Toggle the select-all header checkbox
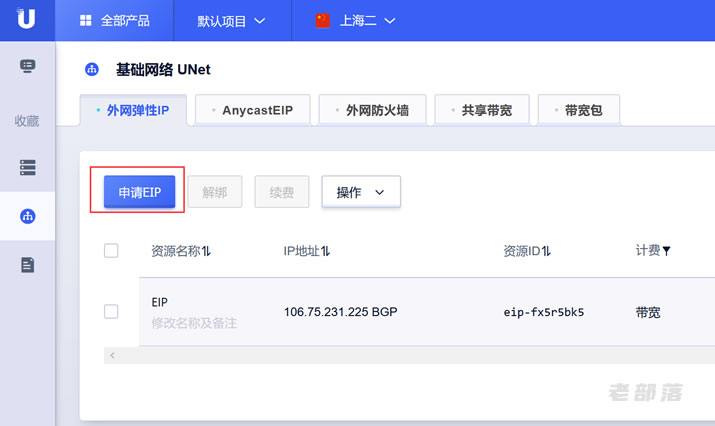The height and width of the screenshot is (426, 715). [x=111, y=250]
